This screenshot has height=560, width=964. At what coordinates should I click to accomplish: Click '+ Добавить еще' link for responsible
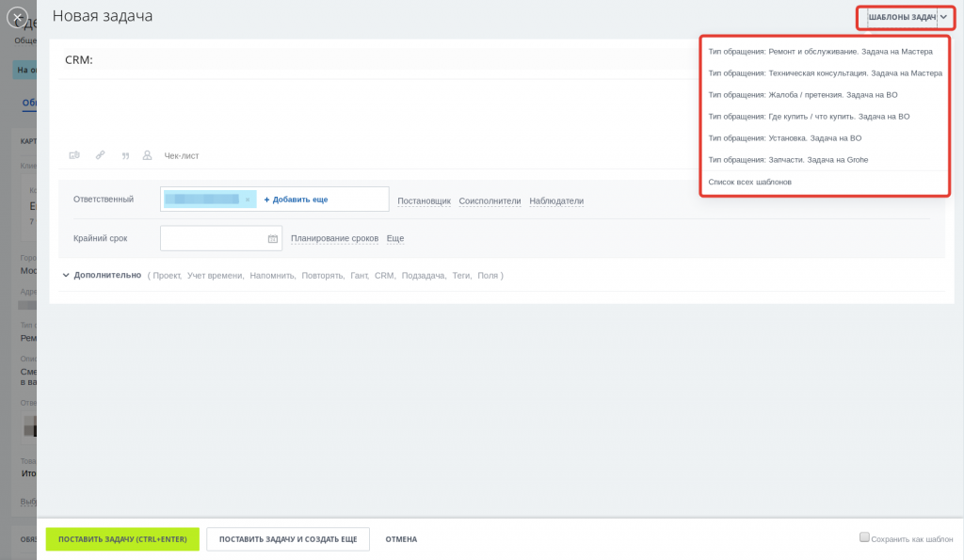pos(296,200)
